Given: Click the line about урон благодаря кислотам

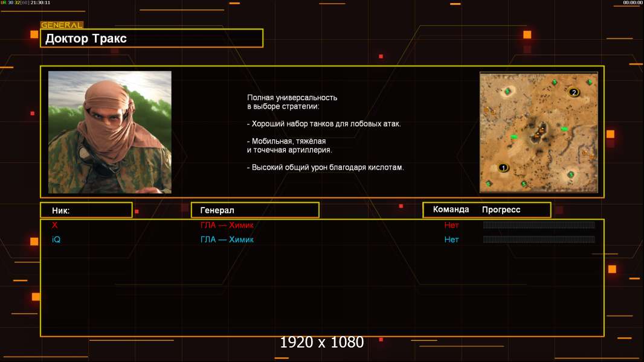Looking at the screenshot, I should click(325, 167).
